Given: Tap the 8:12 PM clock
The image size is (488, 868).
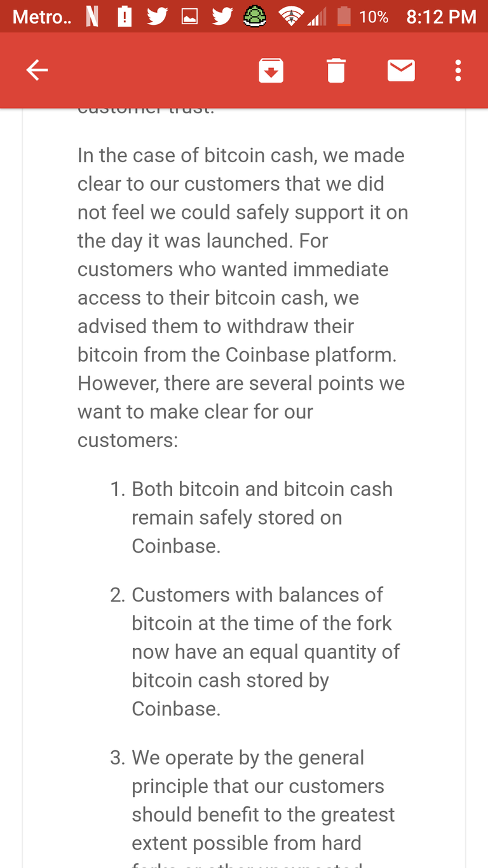Looking at the screenshot, I should pyautogui.click(x=442, y=17).
